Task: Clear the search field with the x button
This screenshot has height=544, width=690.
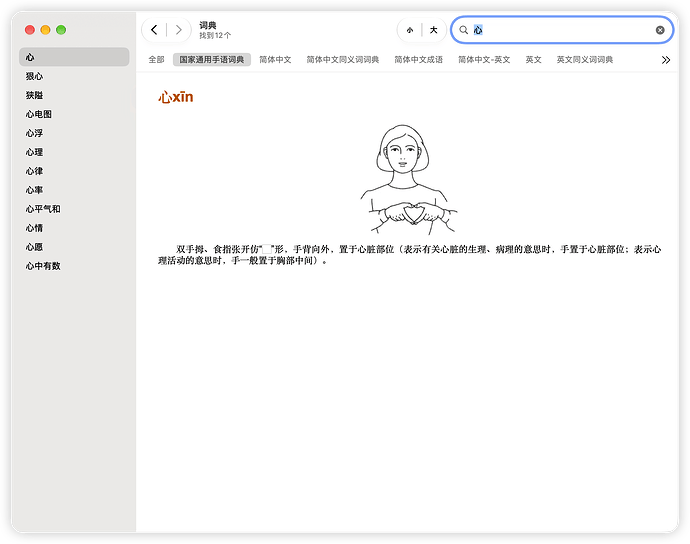Action: pos(660,30)
